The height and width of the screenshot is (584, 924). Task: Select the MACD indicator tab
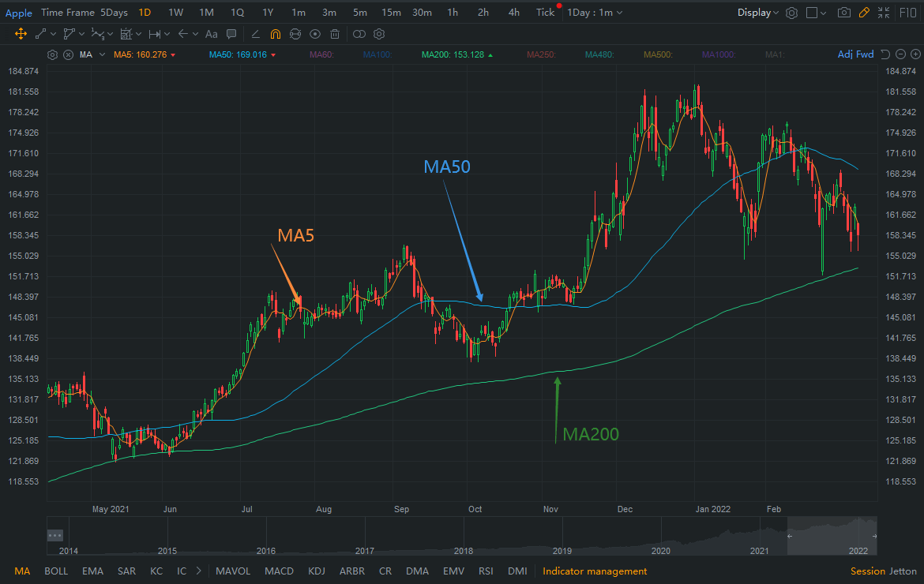279,571
